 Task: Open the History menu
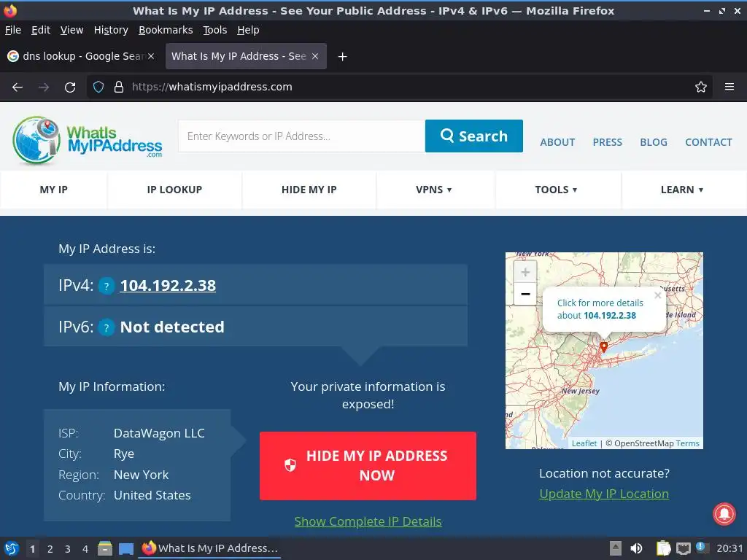[x=111, y=30]
